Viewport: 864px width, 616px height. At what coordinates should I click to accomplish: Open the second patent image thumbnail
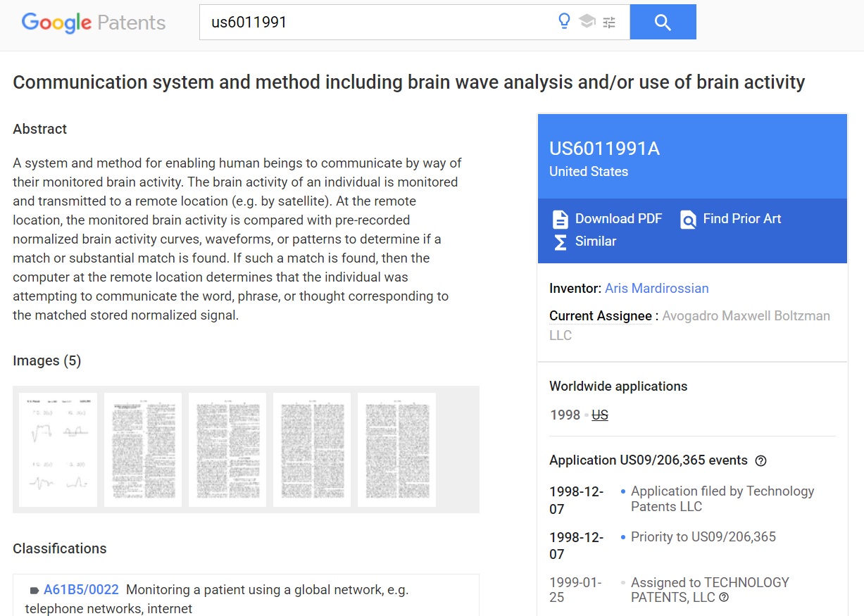click(x=143, y=449)
